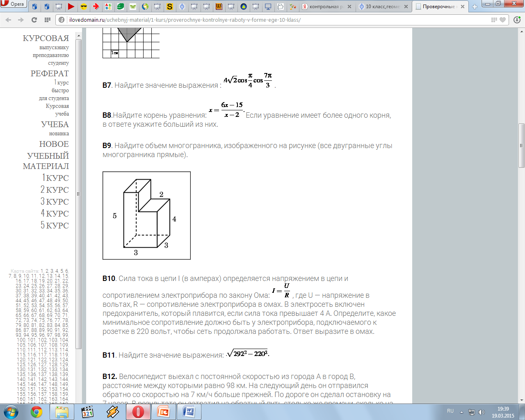Image resolution: width=525 pixels, height=420 pixels.
Task: Close the 'контрольная' tab
Action: (349, 7)
